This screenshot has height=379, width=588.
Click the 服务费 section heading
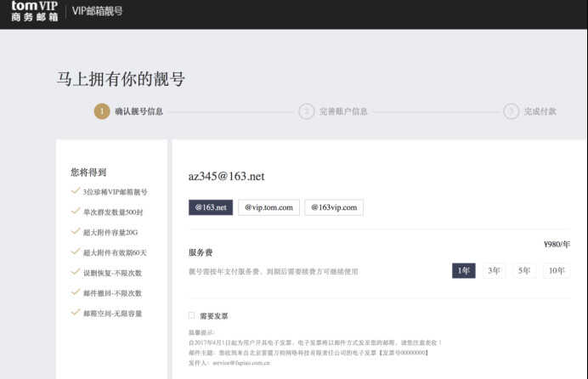pos(201,252)
